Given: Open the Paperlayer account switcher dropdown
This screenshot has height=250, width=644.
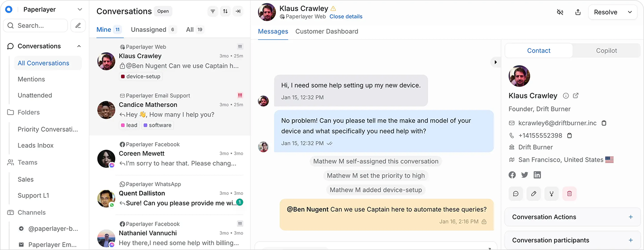Looking at the screenshot, I should 80,9.
